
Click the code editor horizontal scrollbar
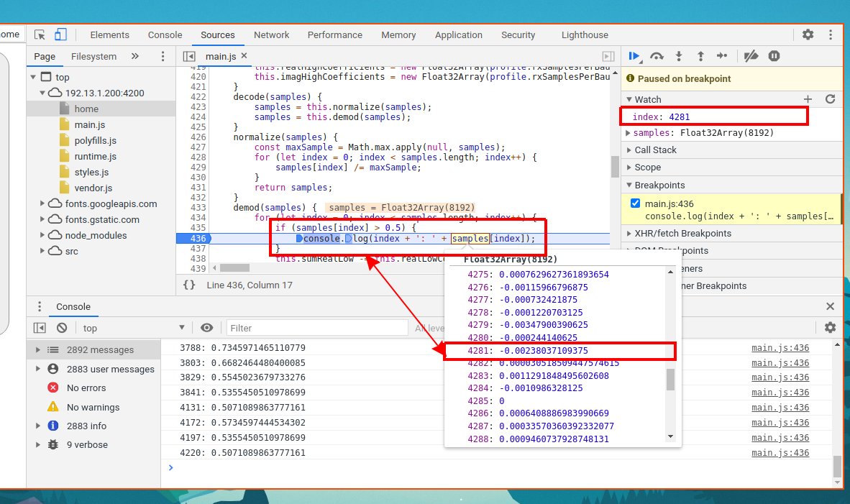pyautogui.click(x=234, y=267)
